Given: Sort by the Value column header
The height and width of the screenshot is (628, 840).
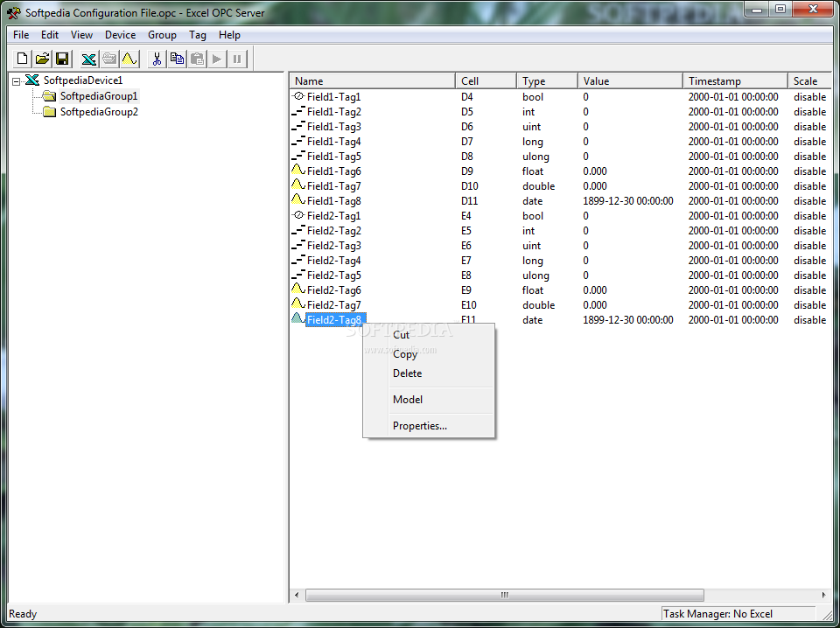Looking at the screenshot, I should click(x=630, y=80).
